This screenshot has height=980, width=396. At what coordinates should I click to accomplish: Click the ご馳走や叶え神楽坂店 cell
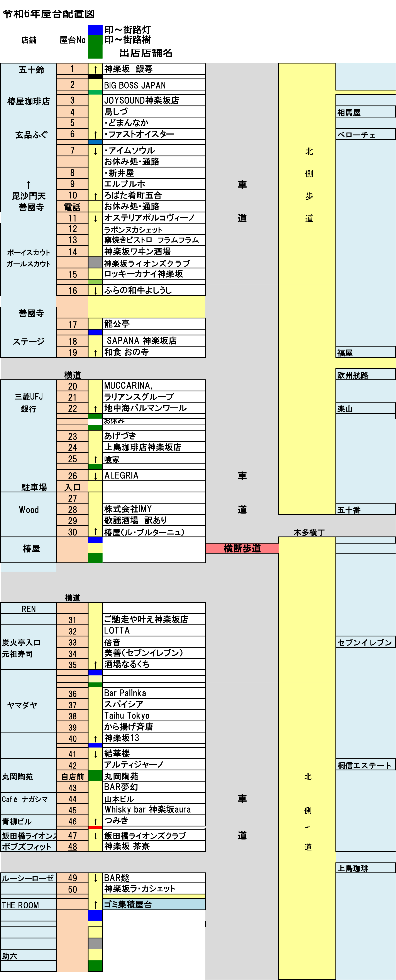coord(154,619)
